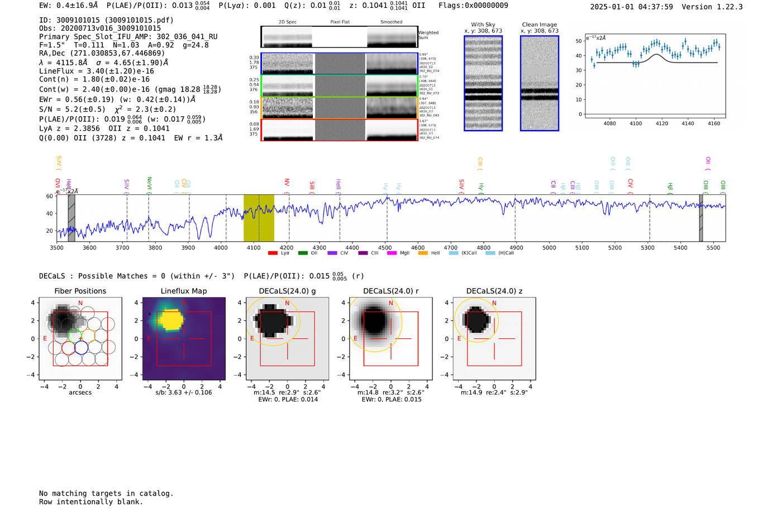
Task: Click the blue fiber circle in Fiber Positions
Action: pyautogui.click(x=81, y=348)
